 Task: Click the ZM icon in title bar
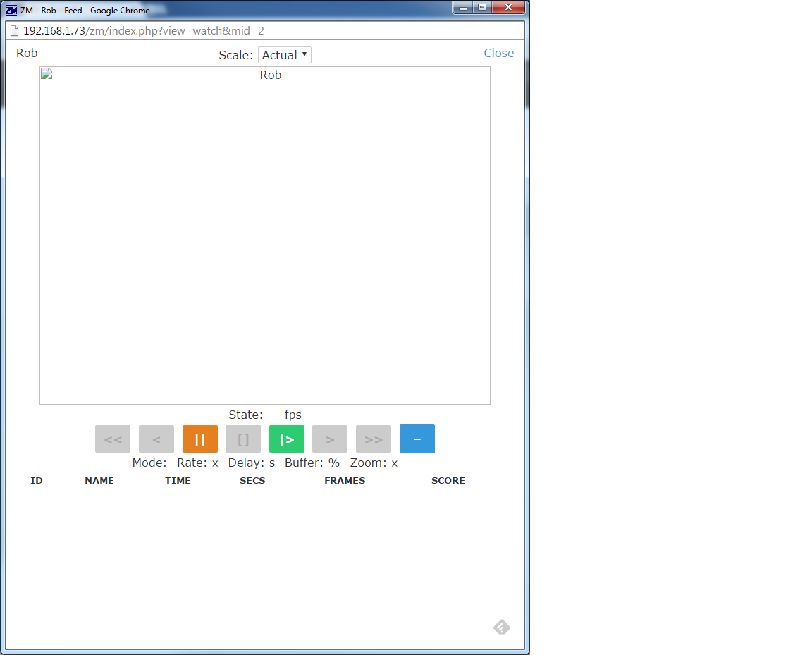click(x=11, y=11)
